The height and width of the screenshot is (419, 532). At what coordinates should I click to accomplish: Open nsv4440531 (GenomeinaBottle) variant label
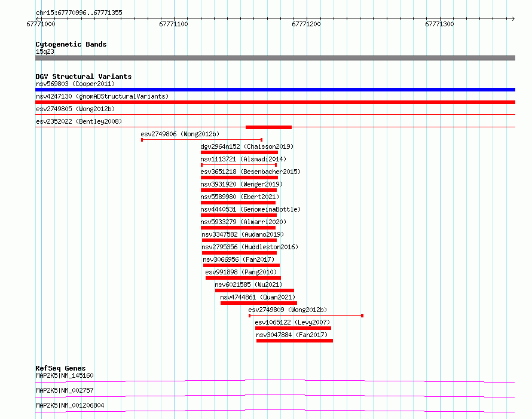click(x=250, y=209)
